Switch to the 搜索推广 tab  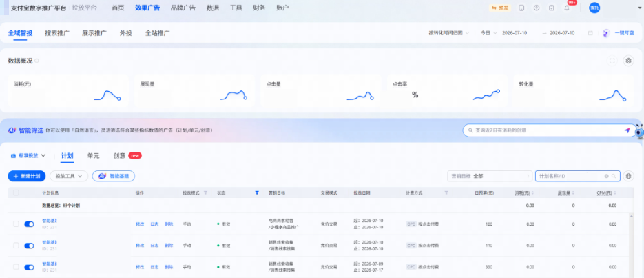pos(57,33)
